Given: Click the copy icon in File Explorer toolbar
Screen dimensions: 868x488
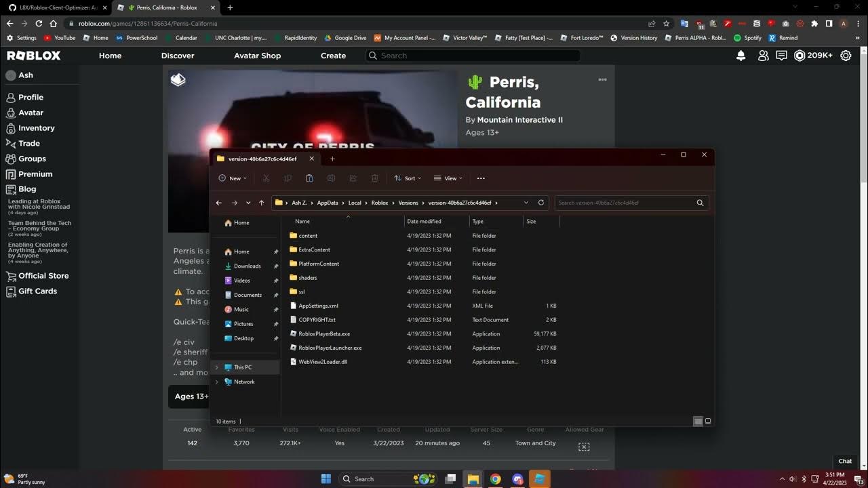Looking at the screenshot, I should [x=288, y=178].
